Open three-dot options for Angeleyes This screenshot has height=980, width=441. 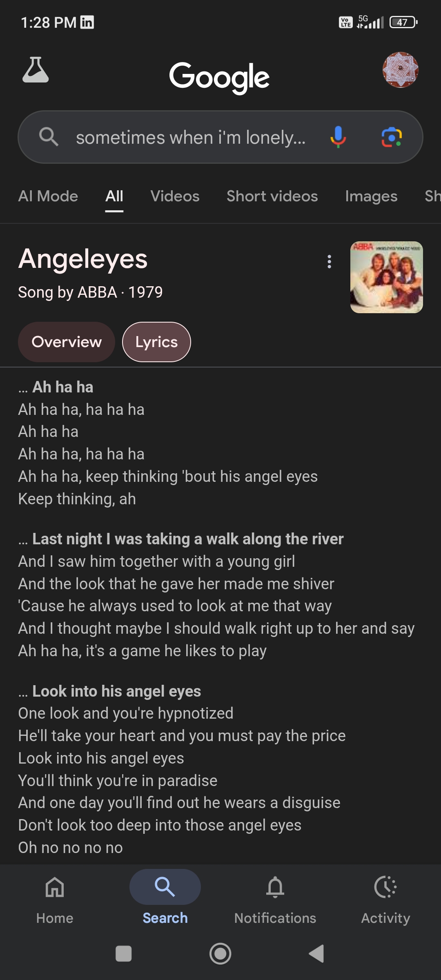(329, 262)
